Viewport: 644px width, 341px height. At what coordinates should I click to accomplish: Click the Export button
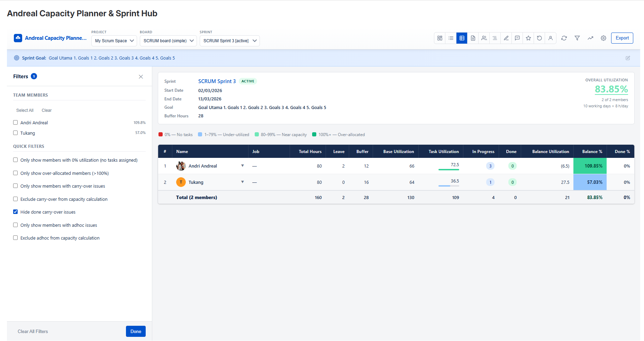(x=622, y=38)
